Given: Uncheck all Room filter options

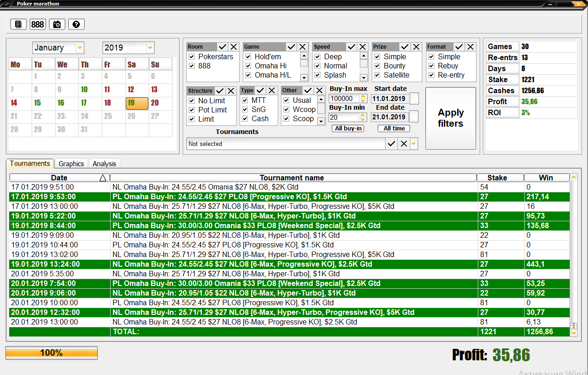Looking at the screenshot, I should 234,47.
